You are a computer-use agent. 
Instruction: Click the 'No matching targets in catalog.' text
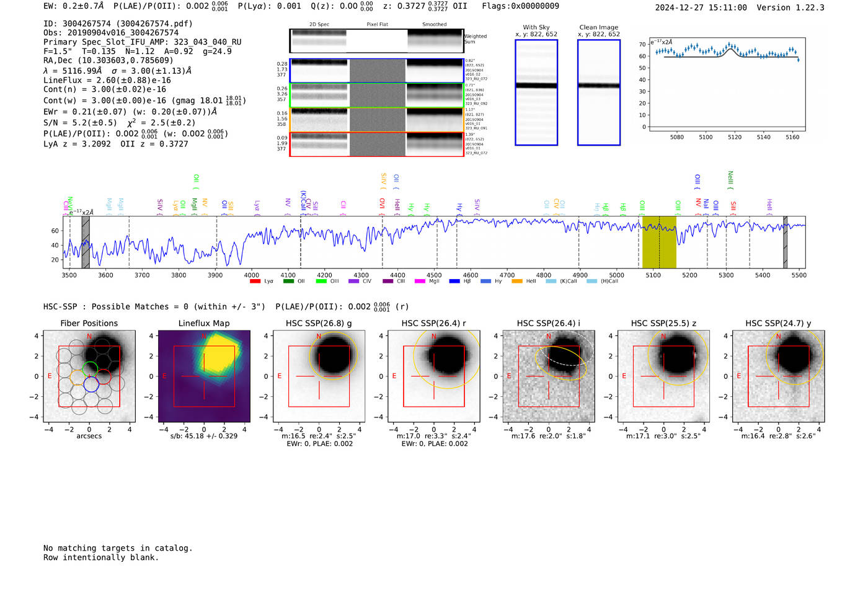[x=118, y=548]
